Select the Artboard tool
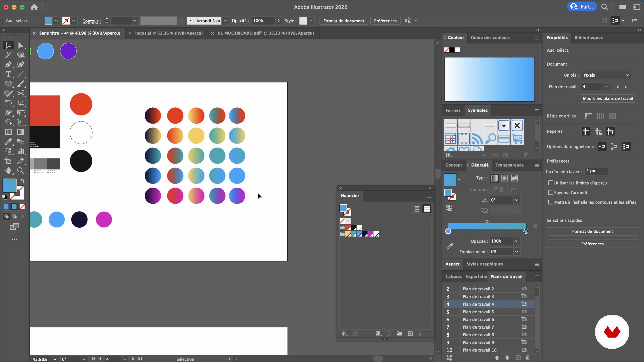This screenshot has width=644, height=362. [x=8, y=161]
